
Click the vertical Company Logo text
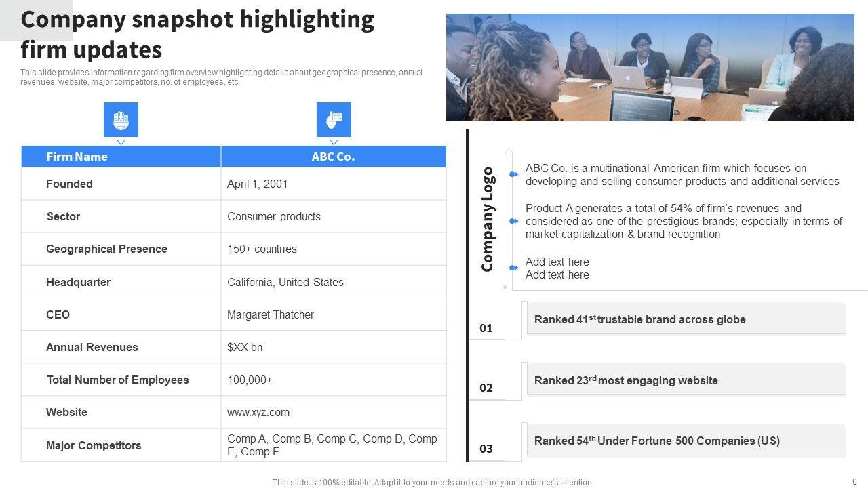tap(488, 220)
